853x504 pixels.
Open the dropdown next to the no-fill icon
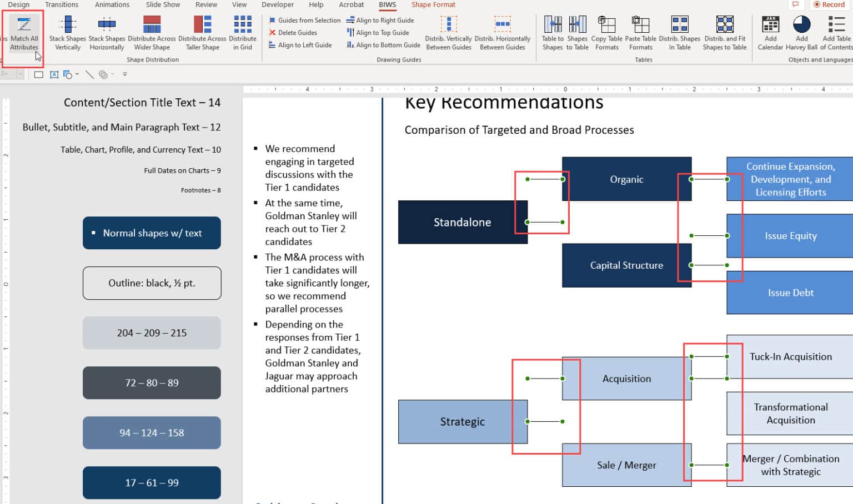[113, 74]
